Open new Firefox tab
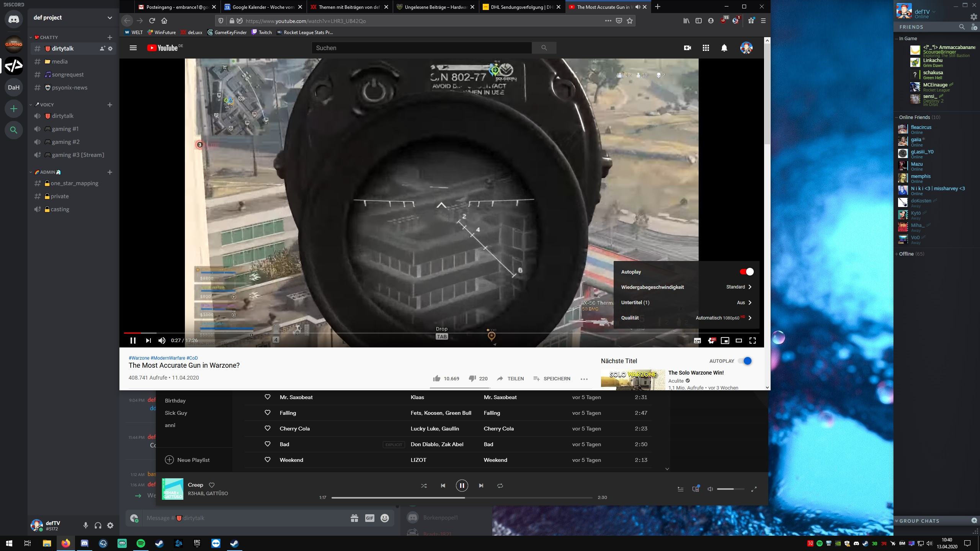This screenshot has width=980, height=551. click(657, 7)
